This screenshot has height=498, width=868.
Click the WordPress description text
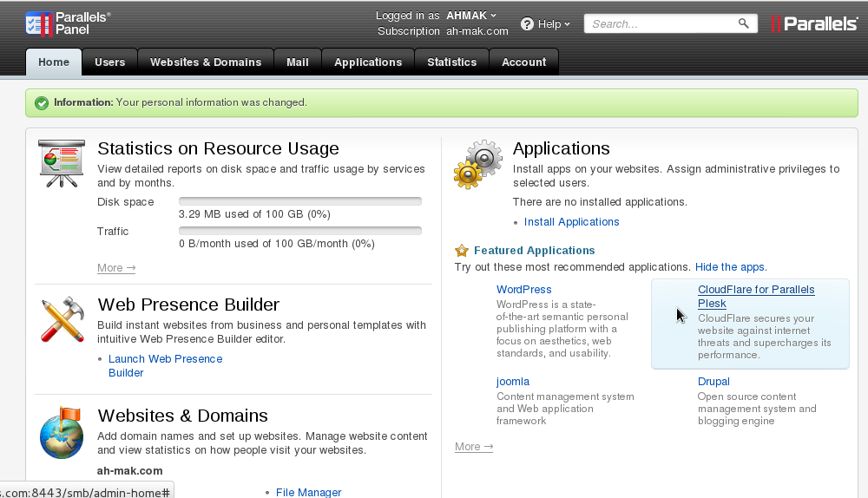pyautogui.click(x=562, y=329)
